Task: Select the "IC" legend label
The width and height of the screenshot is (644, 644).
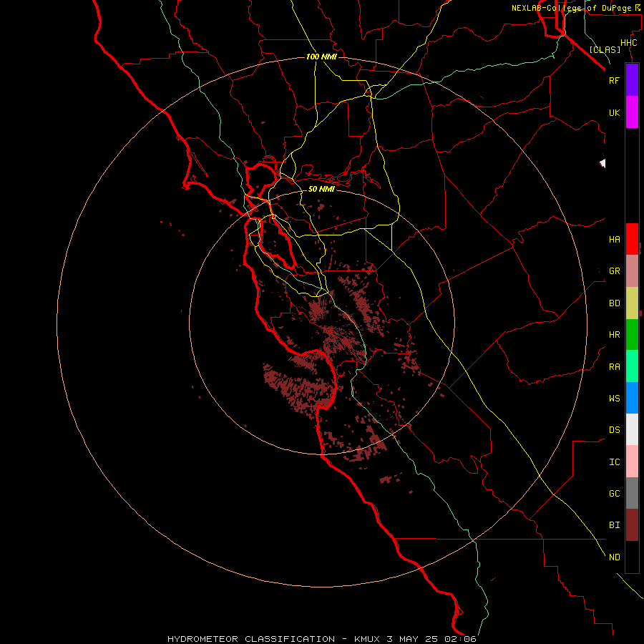Action: coord(614,462)
